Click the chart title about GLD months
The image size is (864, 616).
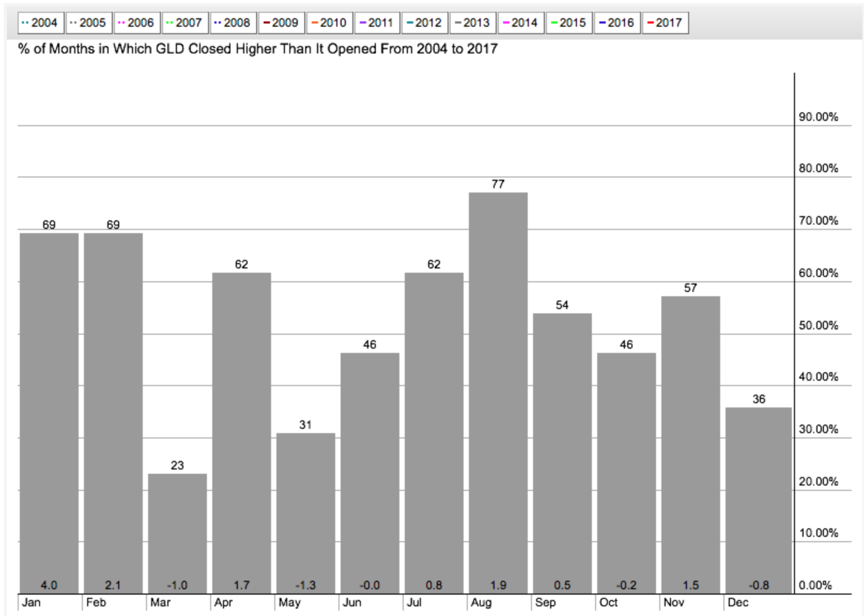[x=258, y=49]
